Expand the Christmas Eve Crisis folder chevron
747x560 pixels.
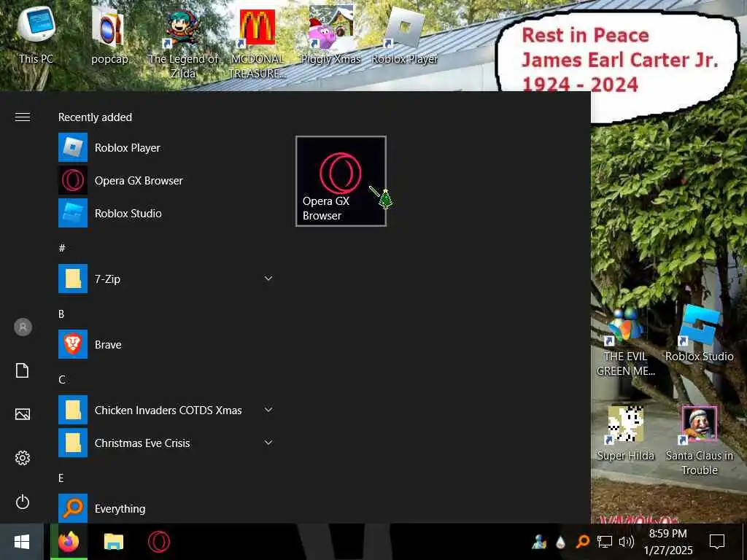point(268,443)
